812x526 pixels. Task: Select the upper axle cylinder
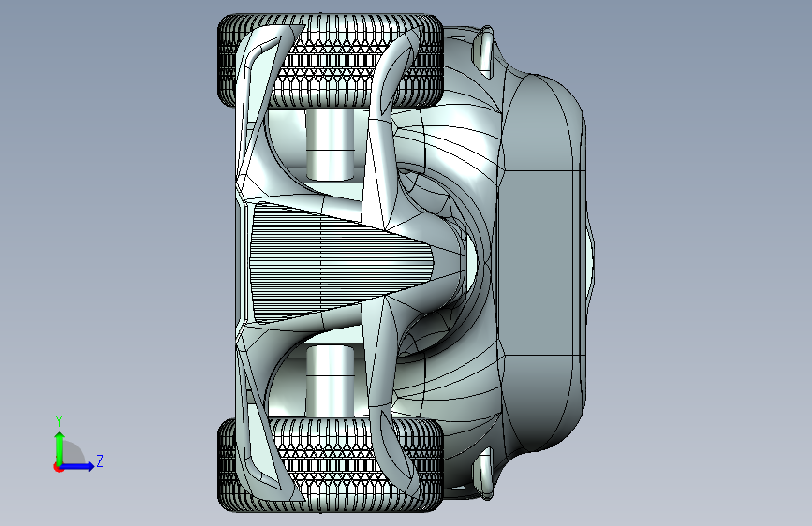[330, 144]
